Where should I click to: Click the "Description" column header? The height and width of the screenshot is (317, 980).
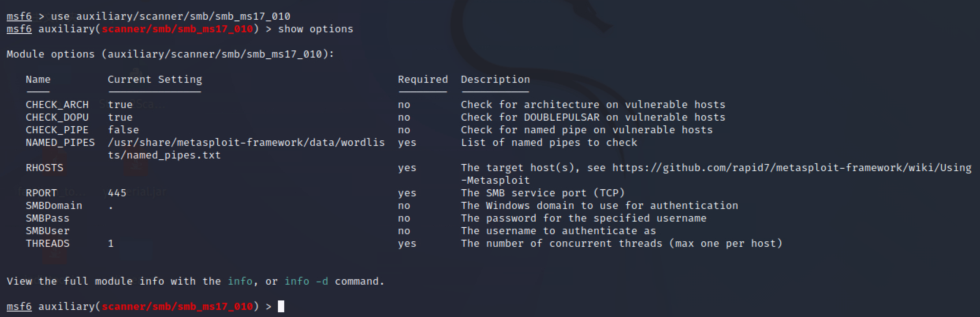tap(495, 80)
